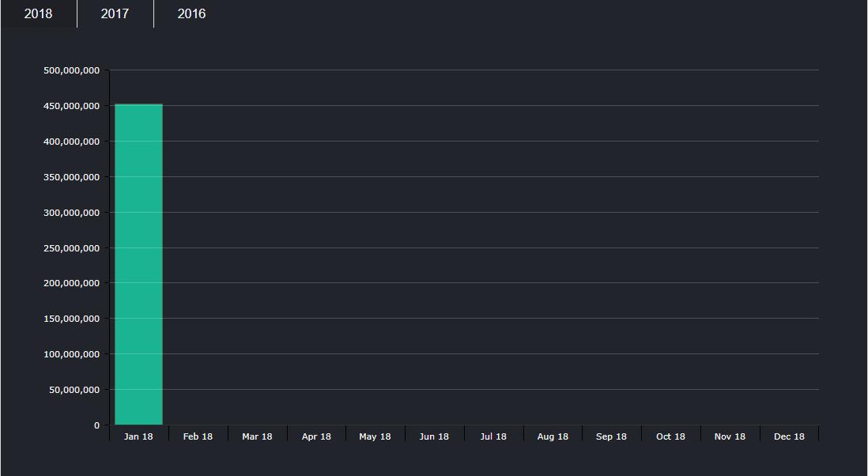Click the green Jan 18 bar
The width and height of the screenshot is (868, 476).
click(138, 265)
